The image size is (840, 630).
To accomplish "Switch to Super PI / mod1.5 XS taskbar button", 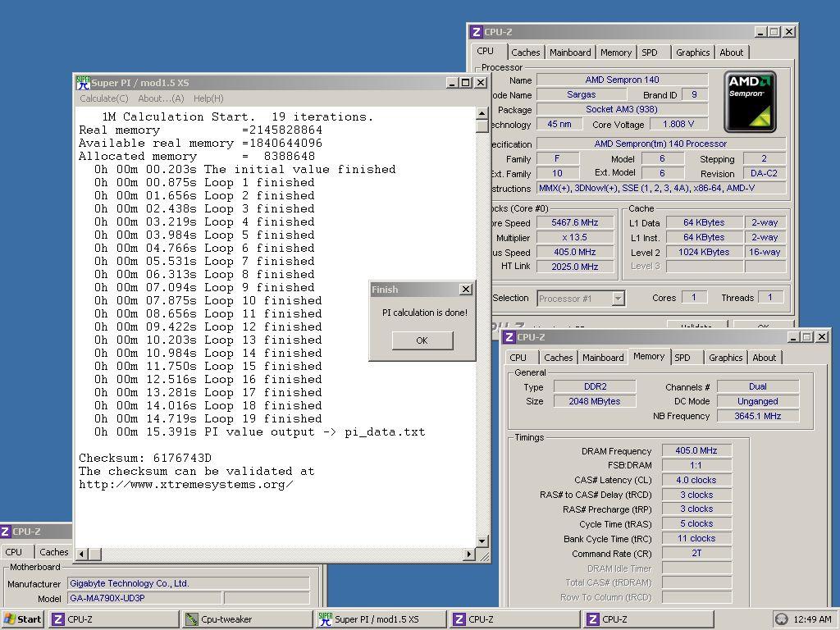I will 381,619.
